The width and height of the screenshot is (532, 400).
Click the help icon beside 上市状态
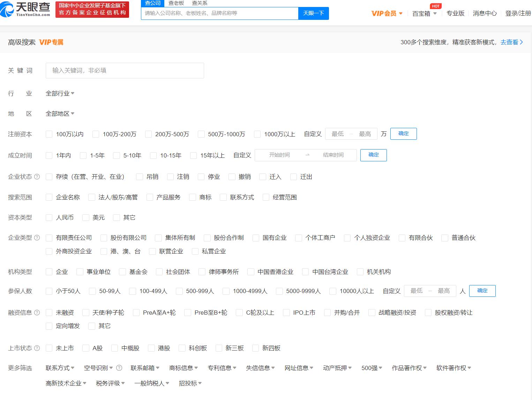pos(37,348)
